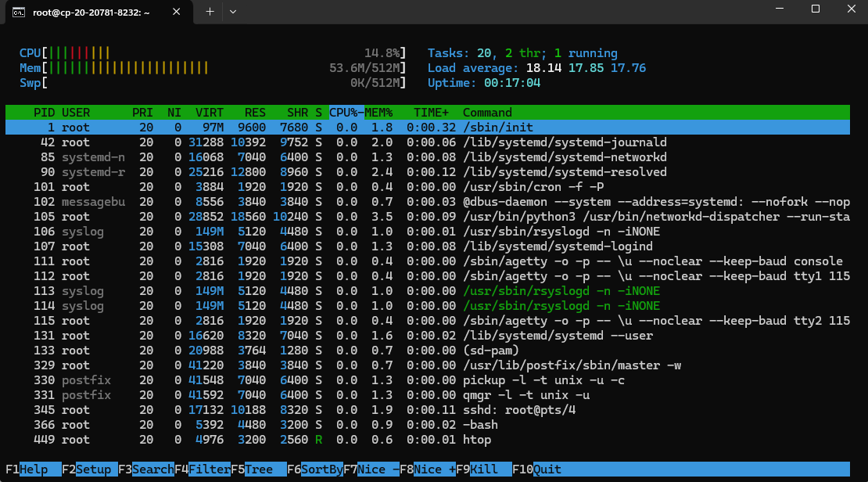Open a new terminal tab with plus

pos(210,11)
